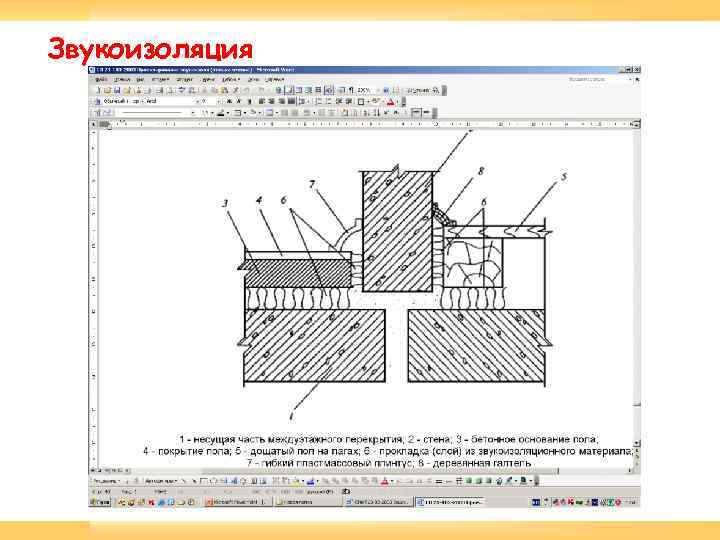Image resolution: width=720 pixels, height=540 pixels.
Task: Click the vertical scrollbar of the document
Action: coord(637,285)
